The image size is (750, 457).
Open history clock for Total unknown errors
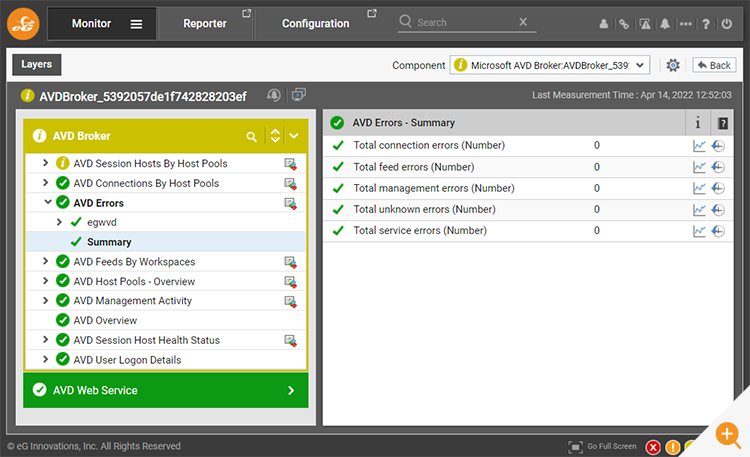tap(718, 210)
